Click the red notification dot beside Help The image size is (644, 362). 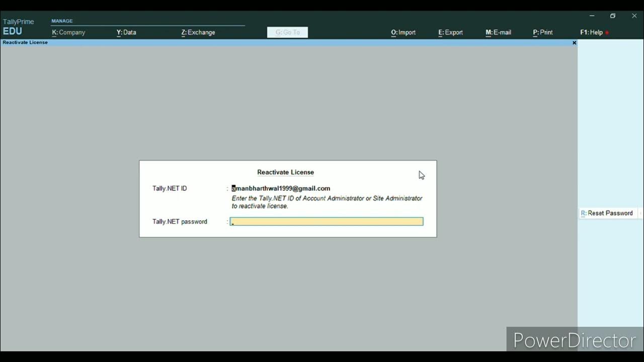607,33
